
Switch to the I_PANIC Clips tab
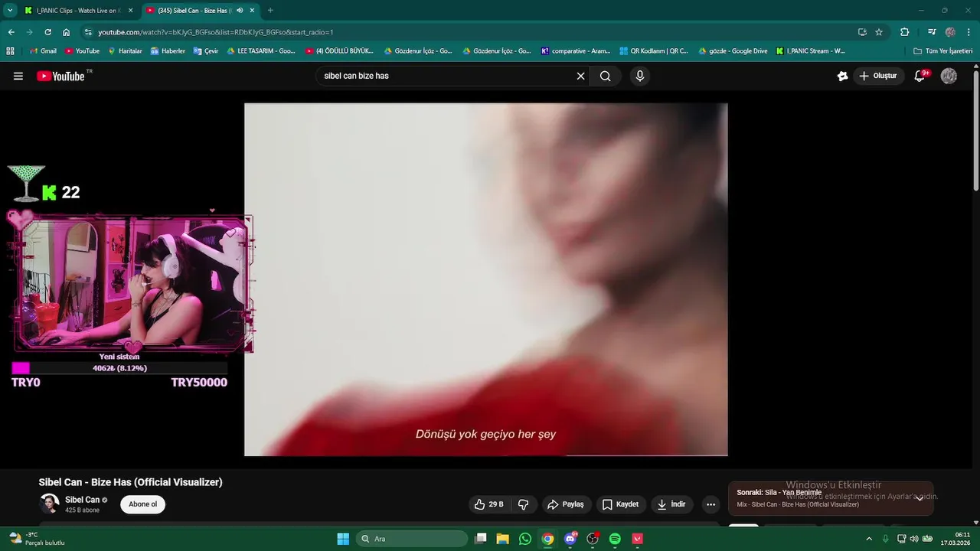coord(79,11)
